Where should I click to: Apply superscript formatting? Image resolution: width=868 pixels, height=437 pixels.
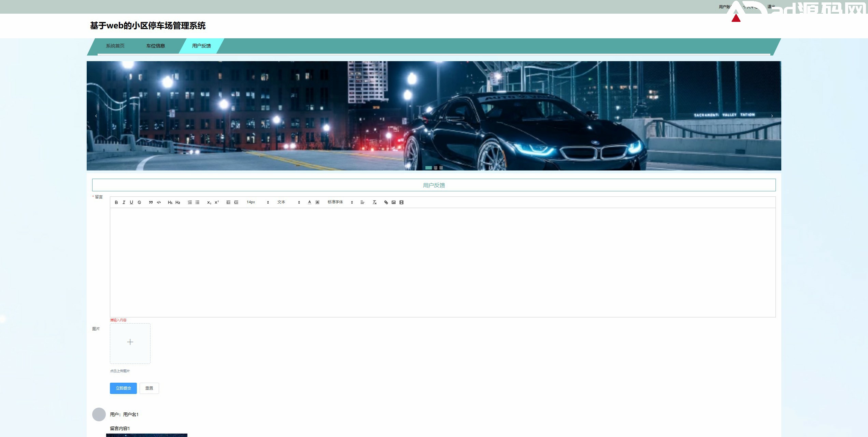pyautogui.click(x=217, y=202)
